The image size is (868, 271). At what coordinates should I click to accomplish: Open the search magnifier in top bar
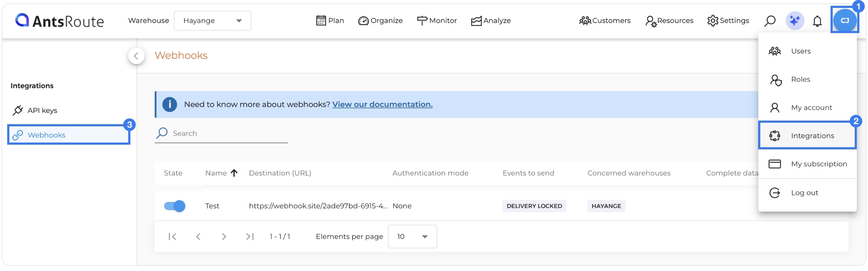tap(770, 21)
